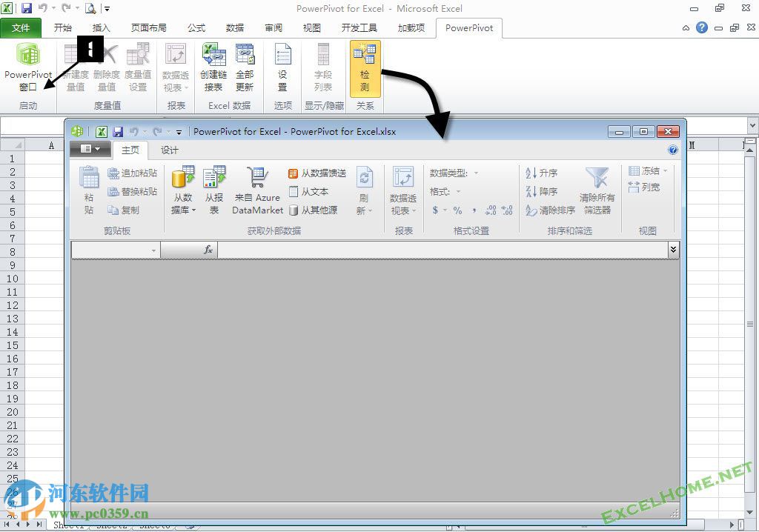The width and height of the screenshot is (759, 532).
Task: Toggle percentage formatting in 格式设置 group
Action: click(458, 211)
